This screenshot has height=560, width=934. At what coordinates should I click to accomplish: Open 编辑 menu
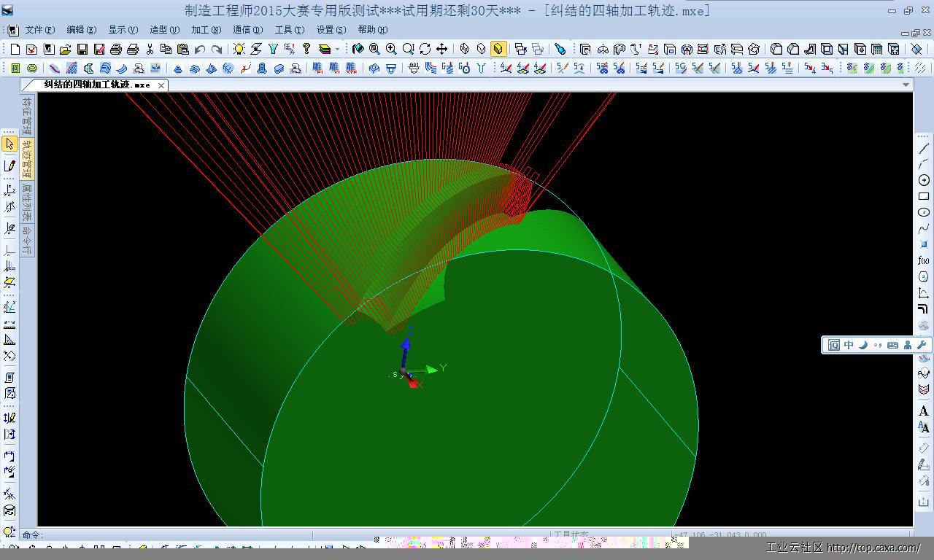coord(81,30)
